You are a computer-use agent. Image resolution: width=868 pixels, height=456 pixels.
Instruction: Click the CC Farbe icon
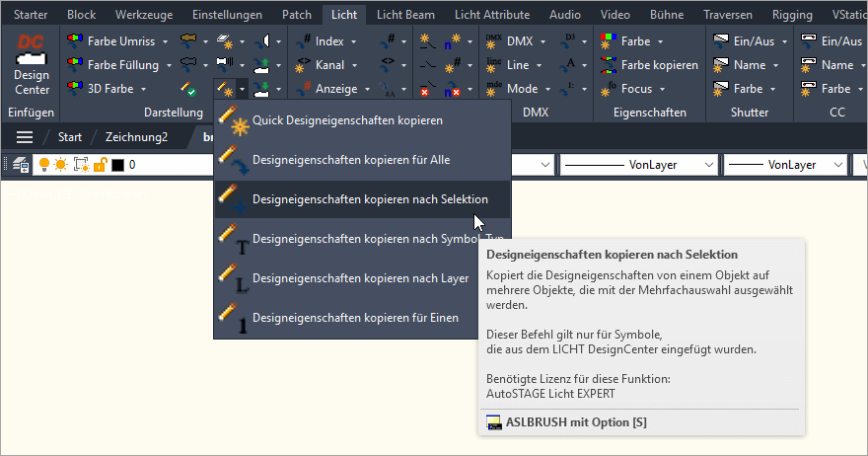(x=809, y=89)
